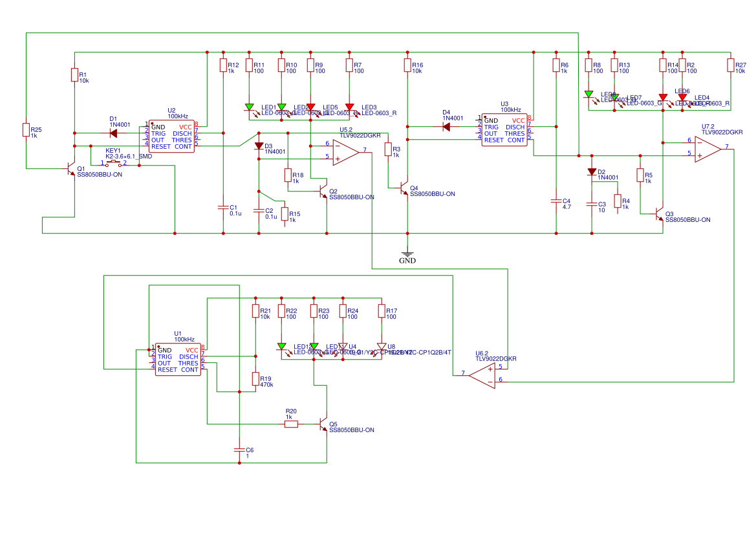Click the U1 100kHz timer chip body

coord(178,360)
